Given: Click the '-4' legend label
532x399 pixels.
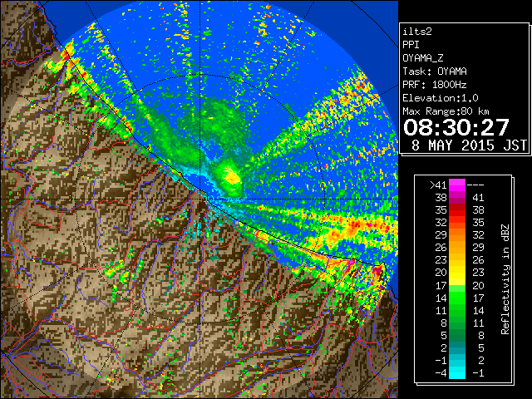Looking at the screenshot, I should pyautogui.click(x=441, y=373).
